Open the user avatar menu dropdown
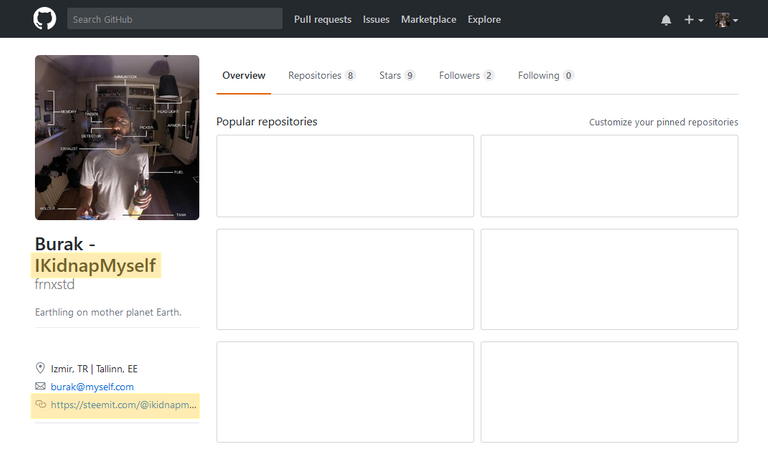Image resolution: width=768 pixels, height=452 pixels. [726, 20]
